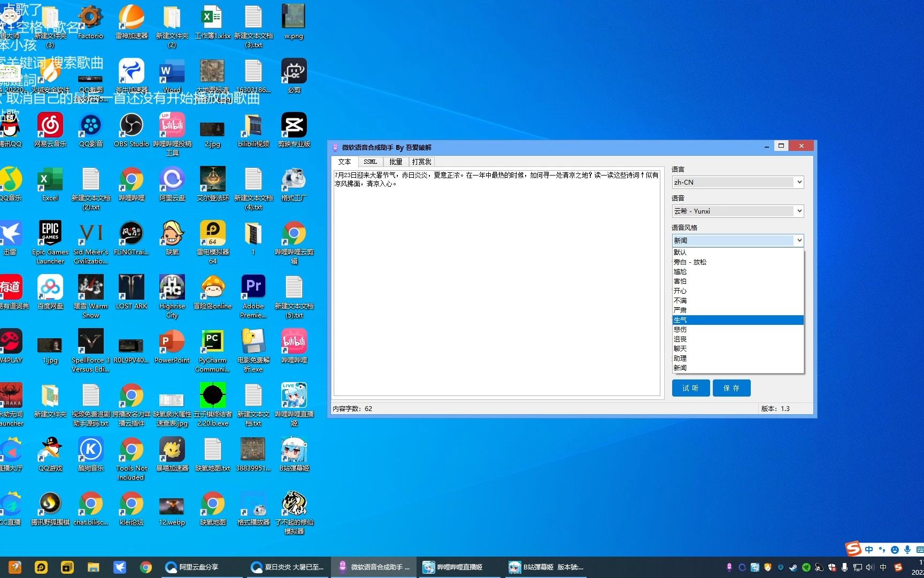
Task: Click the 内容字数: 62 status text
Action: click(352, 408)
